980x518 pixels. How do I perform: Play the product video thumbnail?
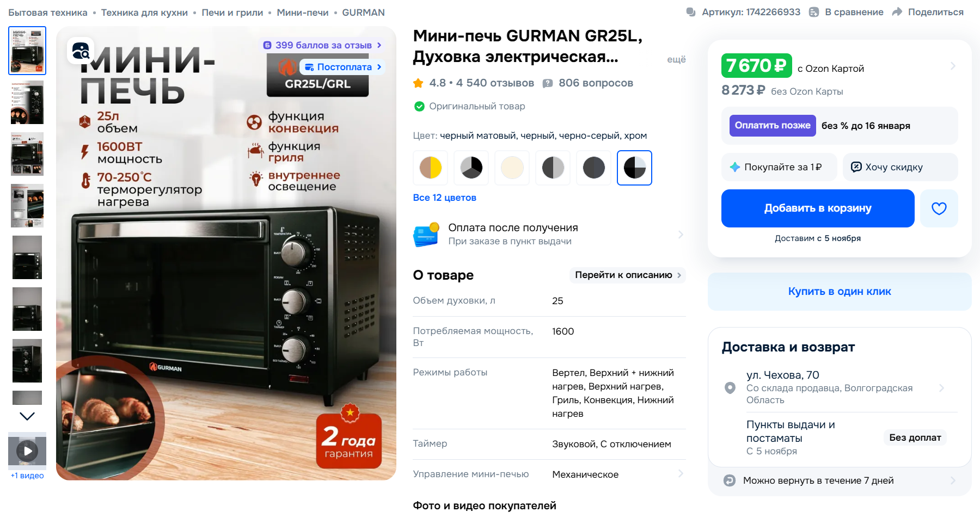[x=27, y=451]
